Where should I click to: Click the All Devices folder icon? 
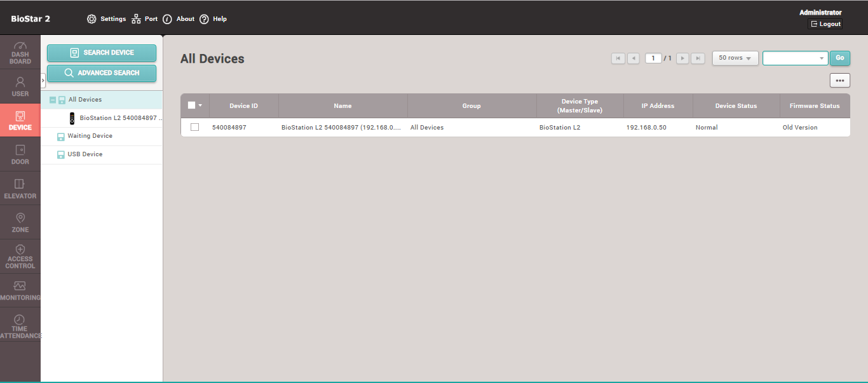click(62, 100)
